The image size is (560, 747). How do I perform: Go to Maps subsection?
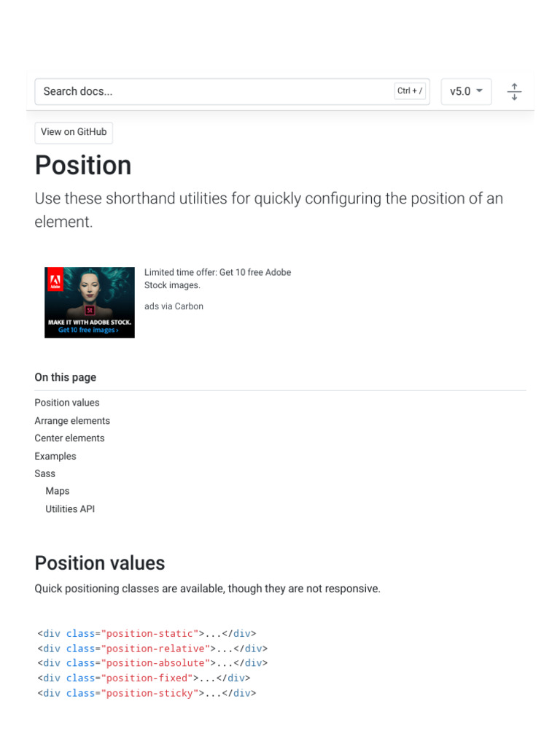point(58,491)
